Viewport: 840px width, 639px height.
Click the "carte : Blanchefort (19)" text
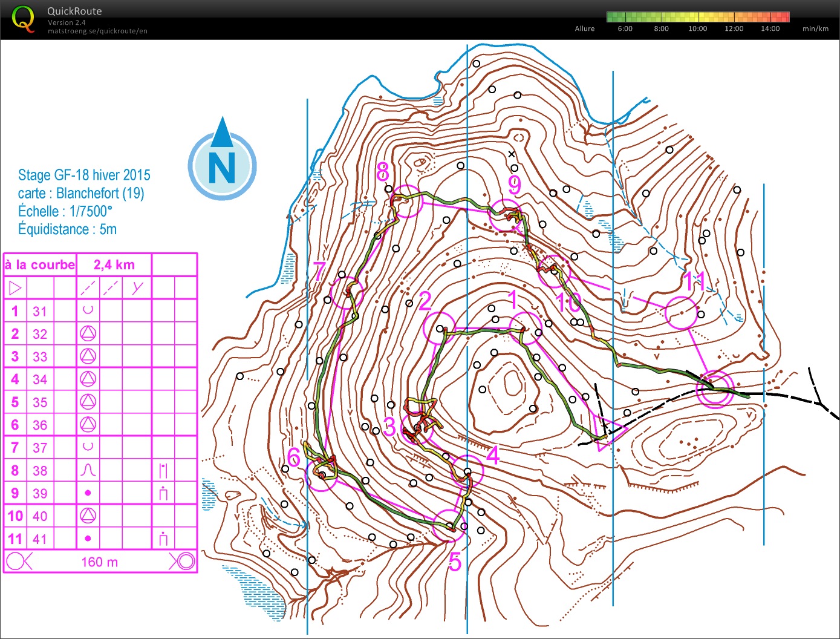[x=81, y=193]
